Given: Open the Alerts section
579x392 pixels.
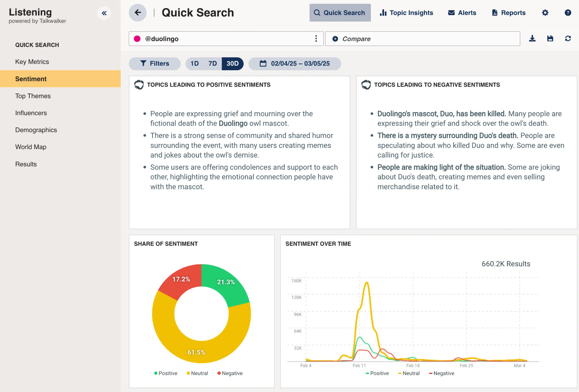Looking at the screenshot, I should click(462, 13).
